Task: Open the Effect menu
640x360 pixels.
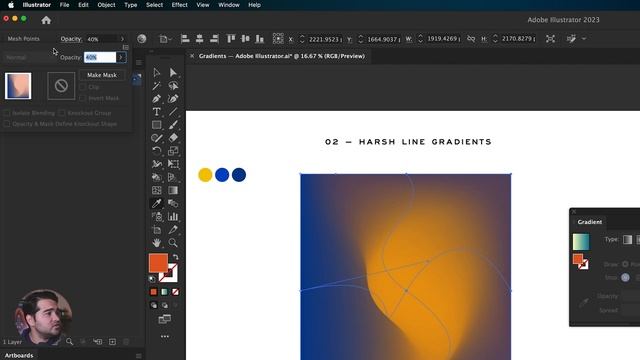Action: [x=180, y=5]
